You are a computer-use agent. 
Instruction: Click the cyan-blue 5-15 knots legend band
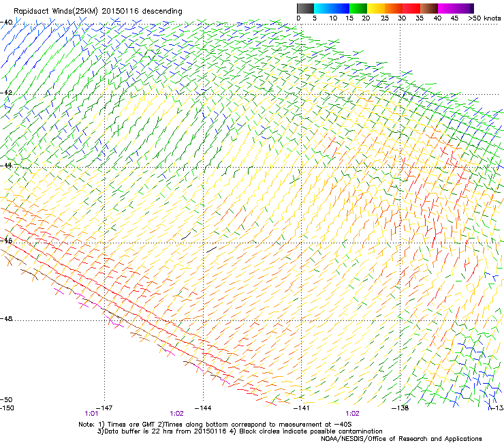click(x=332, y=8)
